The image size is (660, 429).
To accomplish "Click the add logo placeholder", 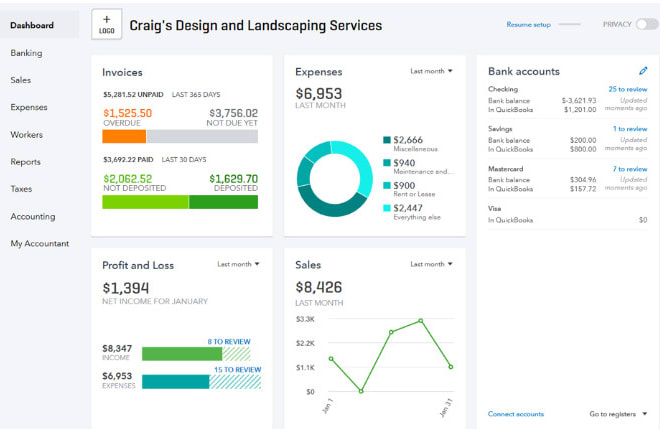I will point(106,24).
